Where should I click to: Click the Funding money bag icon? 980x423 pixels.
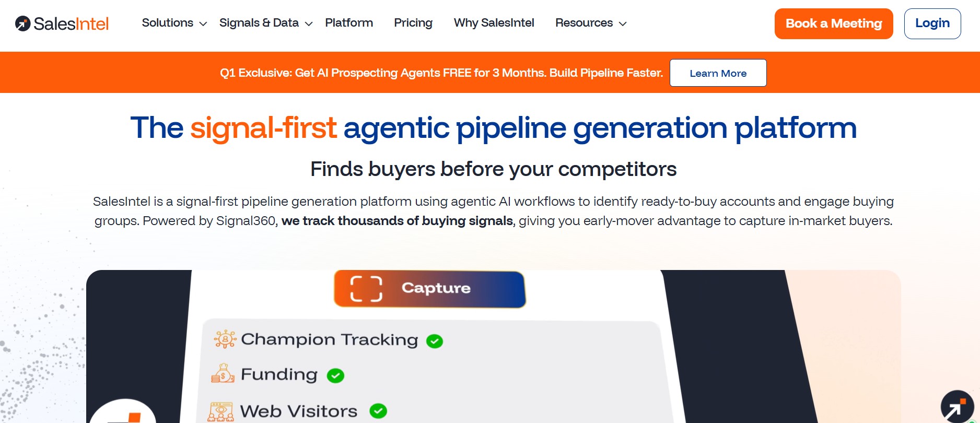click(223, 374)
